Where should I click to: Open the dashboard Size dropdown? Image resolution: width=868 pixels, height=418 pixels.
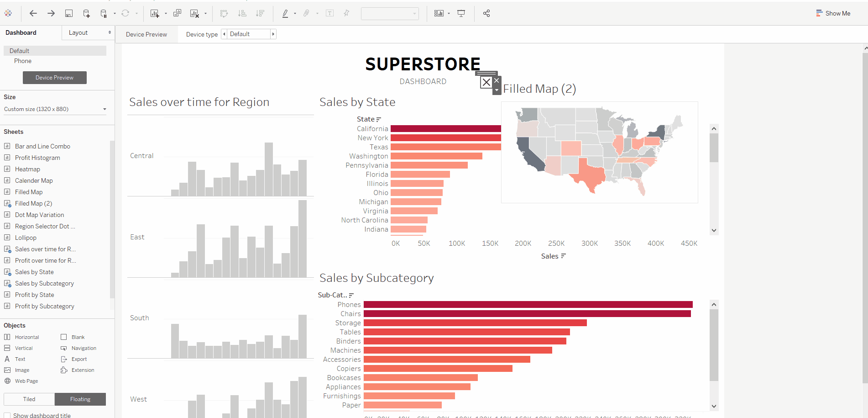click(x=55, y=109)
